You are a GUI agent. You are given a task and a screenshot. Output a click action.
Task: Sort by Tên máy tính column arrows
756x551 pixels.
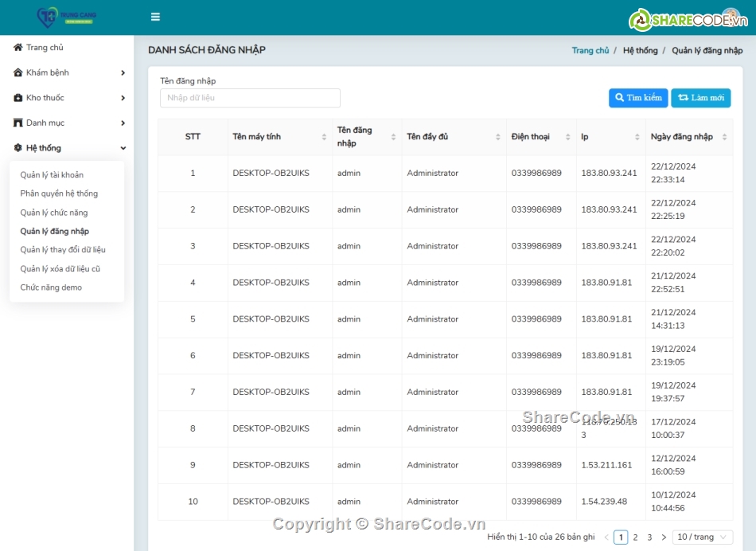point(324,137)
